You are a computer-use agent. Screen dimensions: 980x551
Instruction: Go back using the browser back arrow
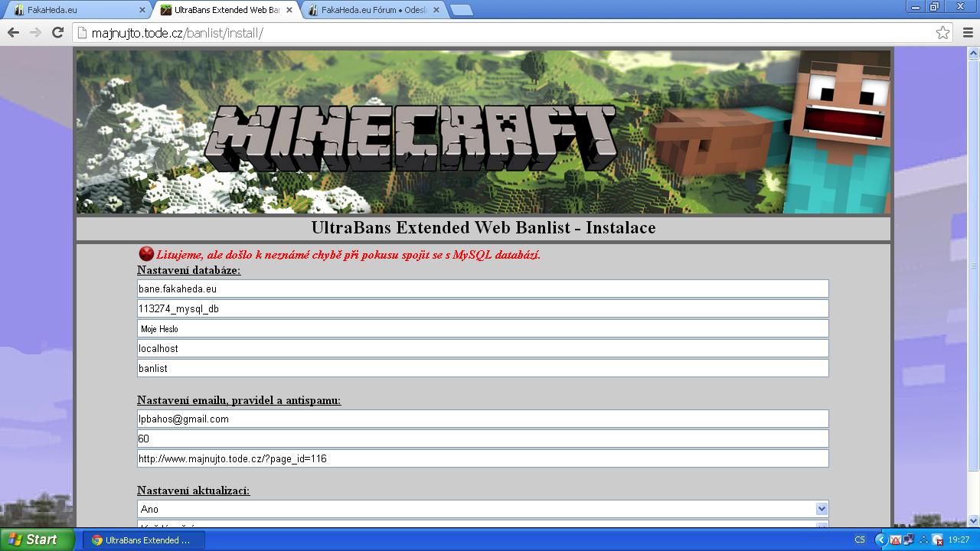click(x=13, y=33)
